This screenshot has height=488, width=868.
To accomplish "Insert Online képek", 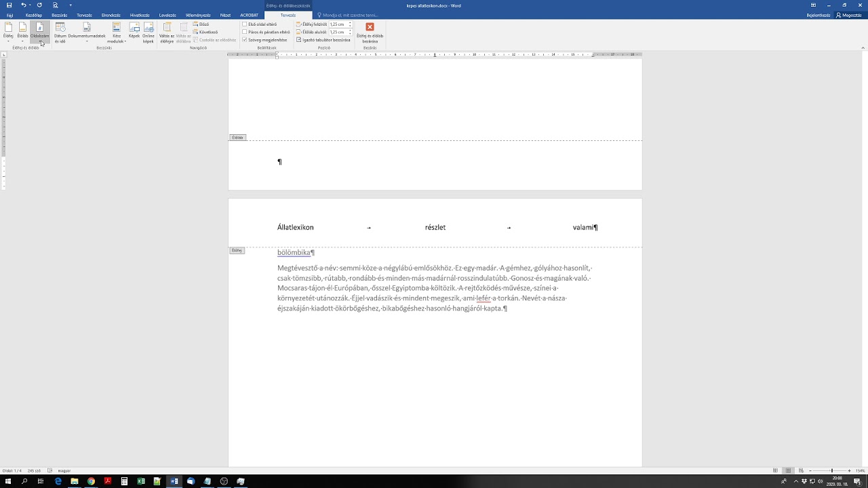I will point(148,32).
